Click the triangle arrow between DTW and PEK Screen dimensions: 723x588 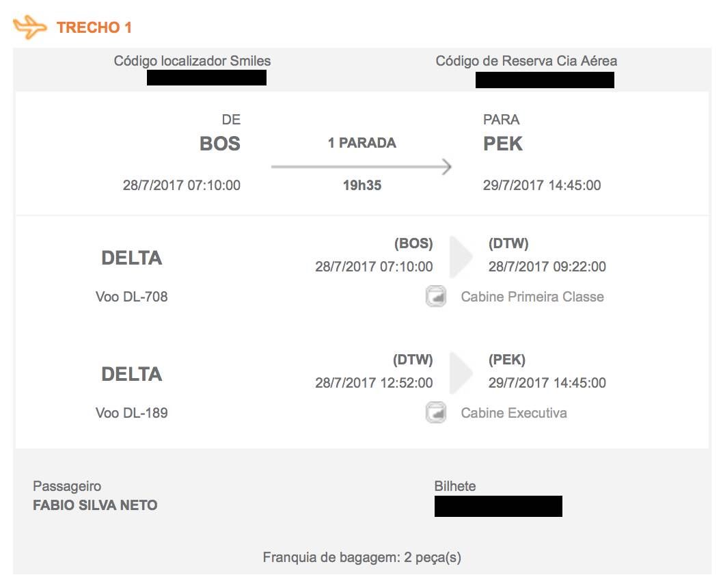tap(461, 373)
